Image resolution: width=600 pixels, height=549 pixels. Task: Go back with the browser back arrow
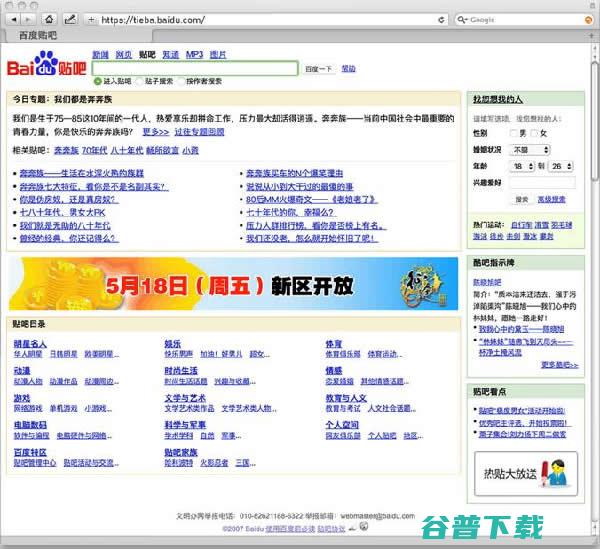point(13,19)
